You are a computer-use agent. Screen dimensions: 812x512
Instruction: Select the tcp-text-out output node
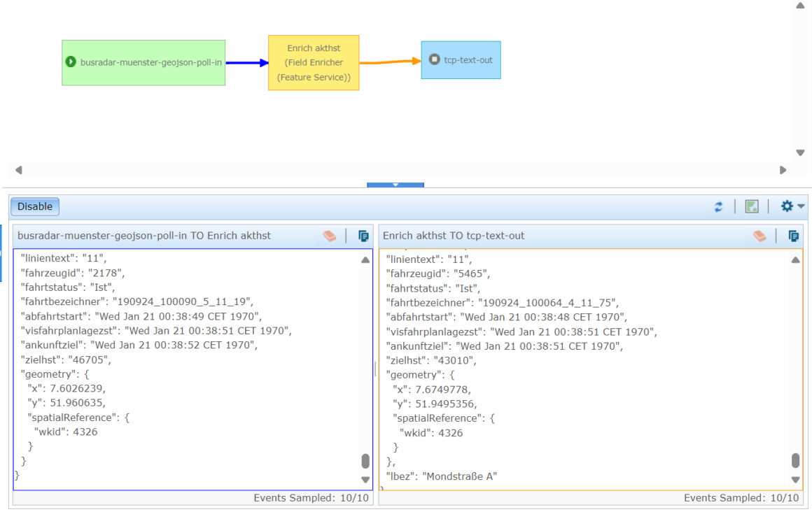coord(461,60)
